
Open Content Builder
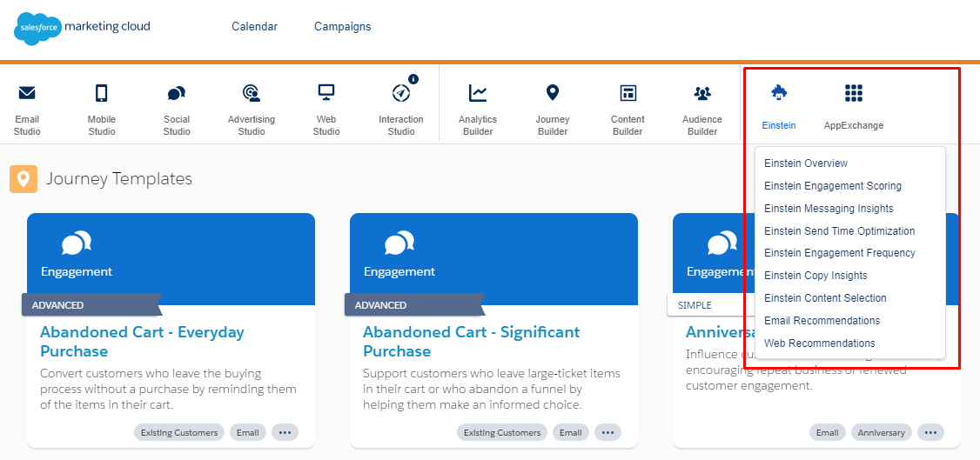tap(628, 110)
